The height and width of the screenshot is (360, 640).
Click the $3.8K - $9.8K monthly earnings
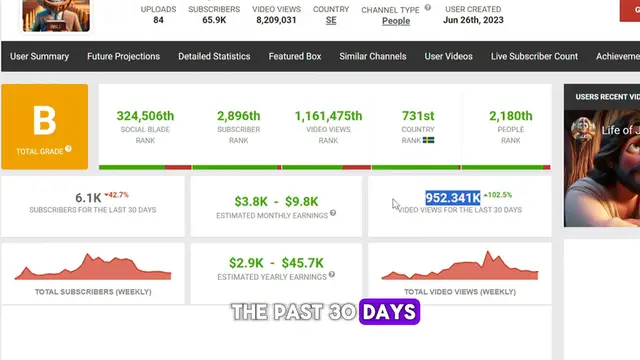tap(276, 201)
